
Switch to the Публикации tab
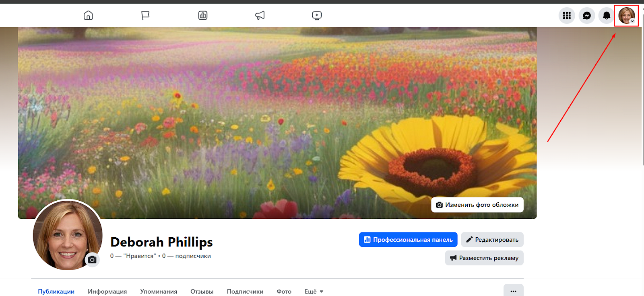56,291
